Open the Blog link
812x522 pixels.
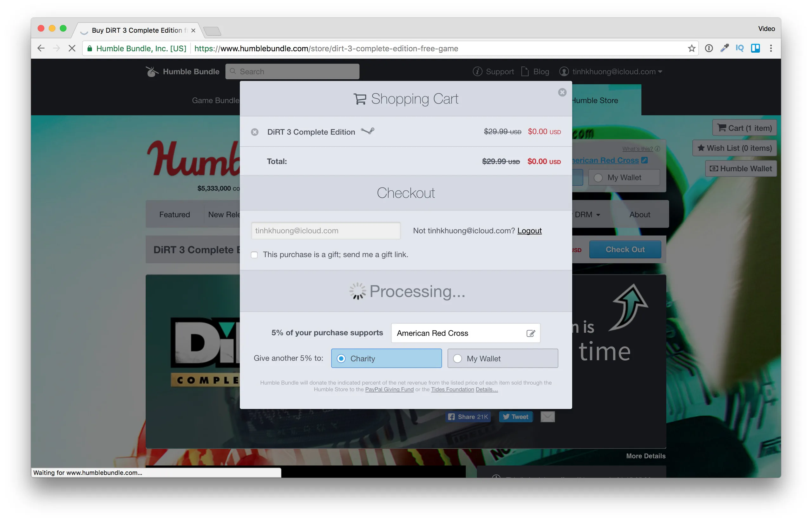535,71
